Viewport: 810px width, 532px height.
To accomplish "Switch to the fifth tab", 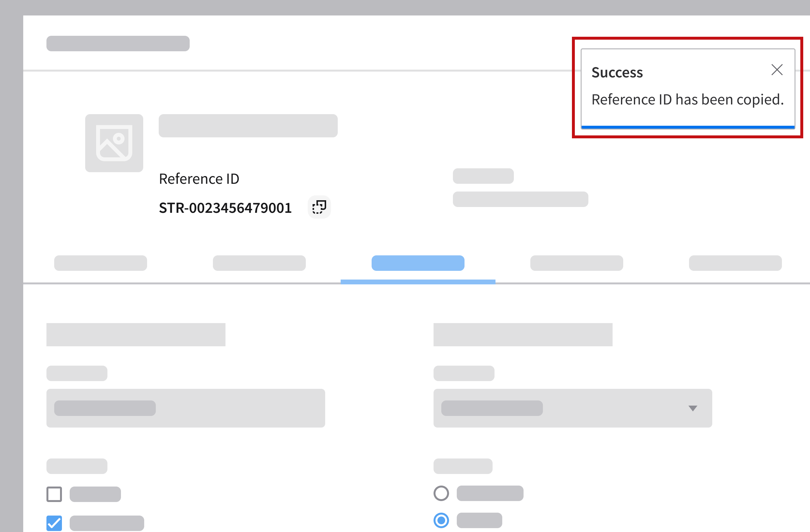I will click(x=735, y=263).
